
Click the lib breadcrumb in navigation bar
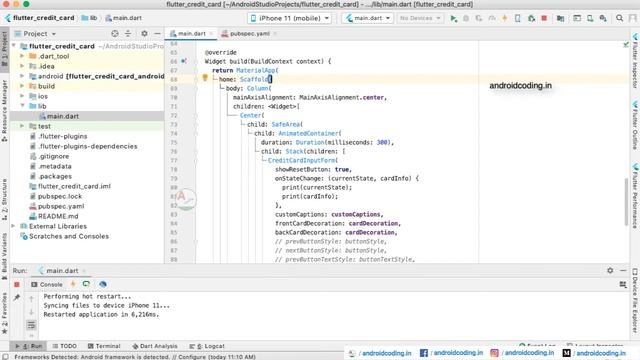click(x=89, y=18)
